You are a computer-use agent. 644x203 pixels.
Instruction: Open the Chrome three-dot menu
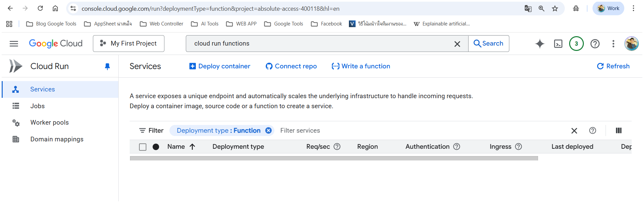tap(633, 8)
